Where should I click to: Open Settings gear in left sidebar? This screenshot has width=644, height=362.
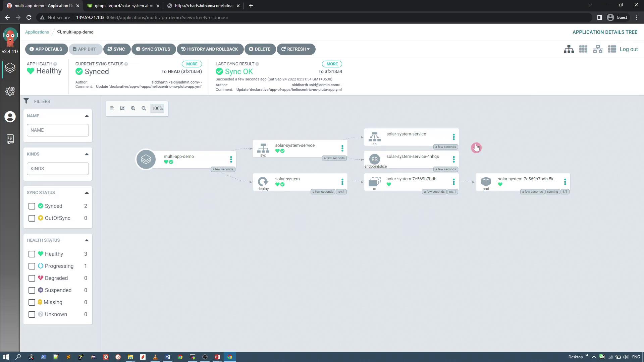tap(10, 92)
